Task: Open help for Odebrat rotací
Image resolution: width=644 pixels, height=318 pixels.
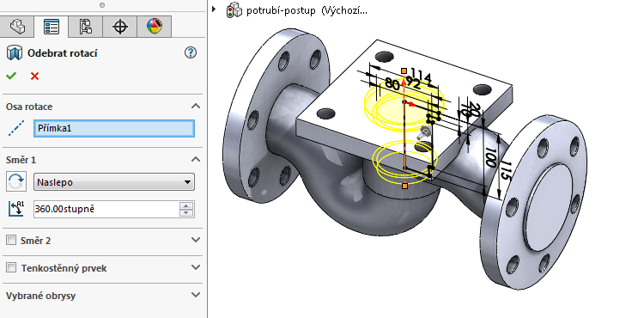Action: 191,52
